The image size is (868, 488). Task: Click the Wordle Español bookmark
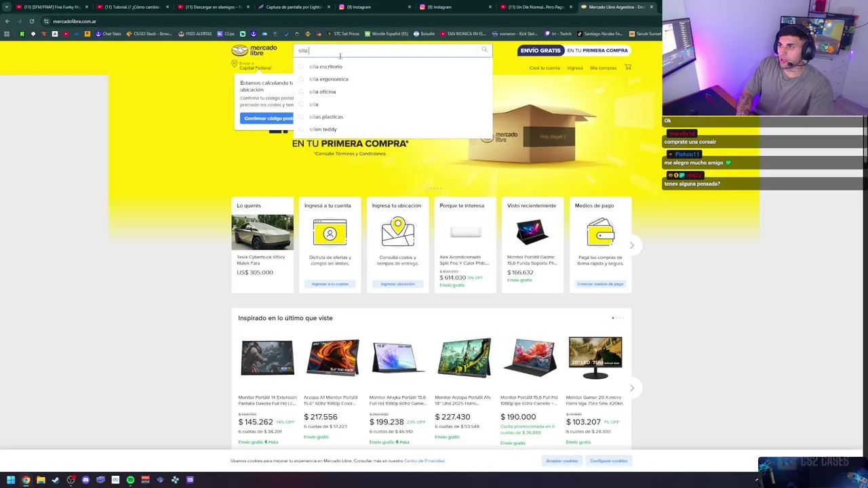click(x=387, y=34)
